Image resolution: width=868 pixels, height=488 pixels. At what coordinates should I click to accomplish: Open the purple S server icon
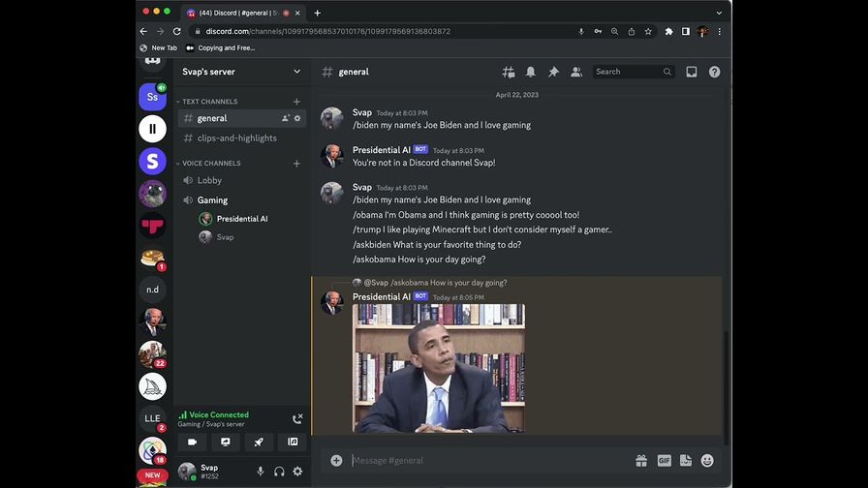(x=152, y=161)
